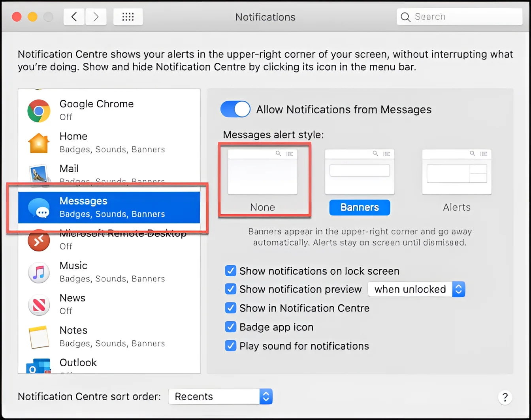Select the Messages app in sidebar
Screen dimensions: 531x420
(96, 207)
